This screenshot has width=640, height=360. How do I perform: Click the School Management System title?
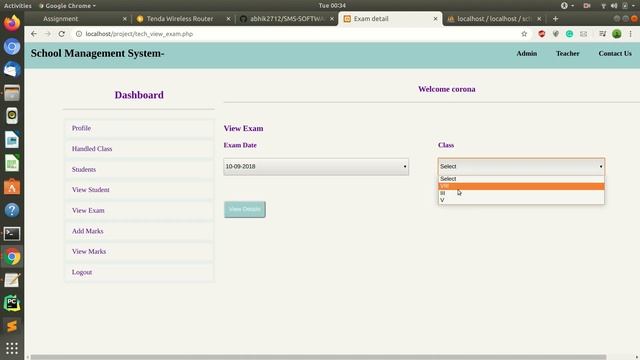tap(97, 53)
